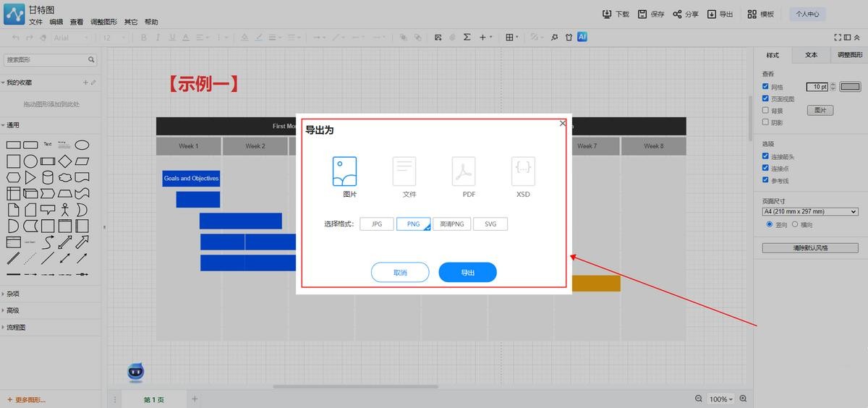Switch to the 文本 tab
868x408 pixels.
pyautogui.click(x=811, y=55)
